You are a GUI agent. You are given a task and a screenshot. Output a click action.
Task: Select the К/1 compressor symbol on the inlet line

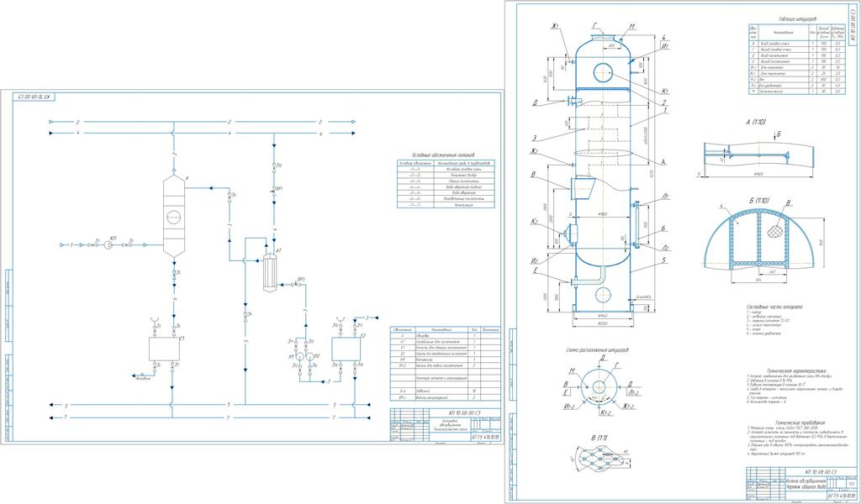pyautogui.click(x=110, y=245)
